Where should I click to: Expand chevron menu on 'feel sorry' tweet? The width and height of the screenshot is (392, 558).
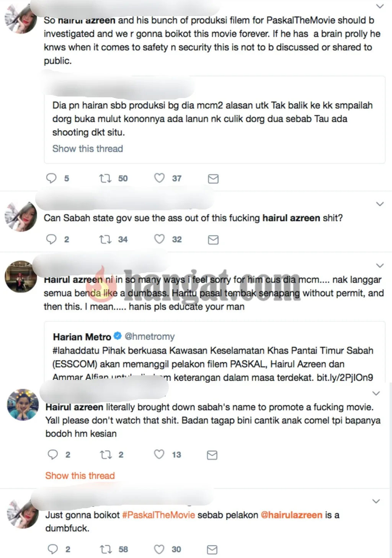click(380, 265)
